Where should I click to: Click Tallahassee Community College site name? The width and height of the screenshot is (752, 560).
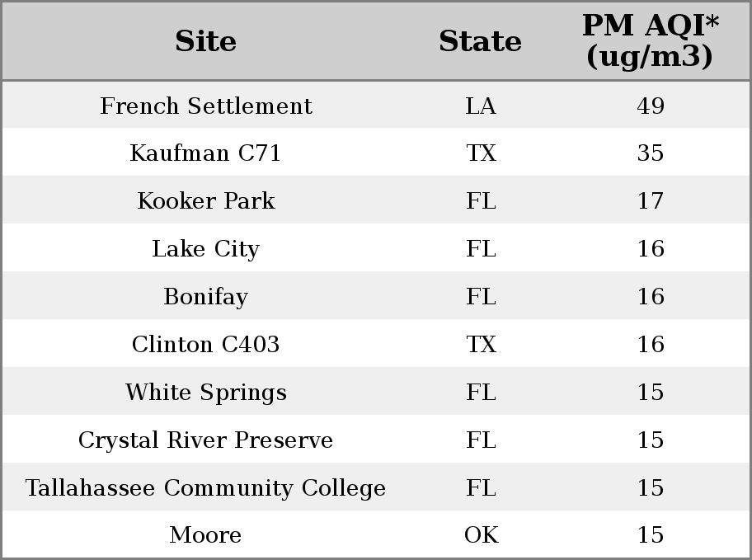pyautogui.click(x=206, y=487)
